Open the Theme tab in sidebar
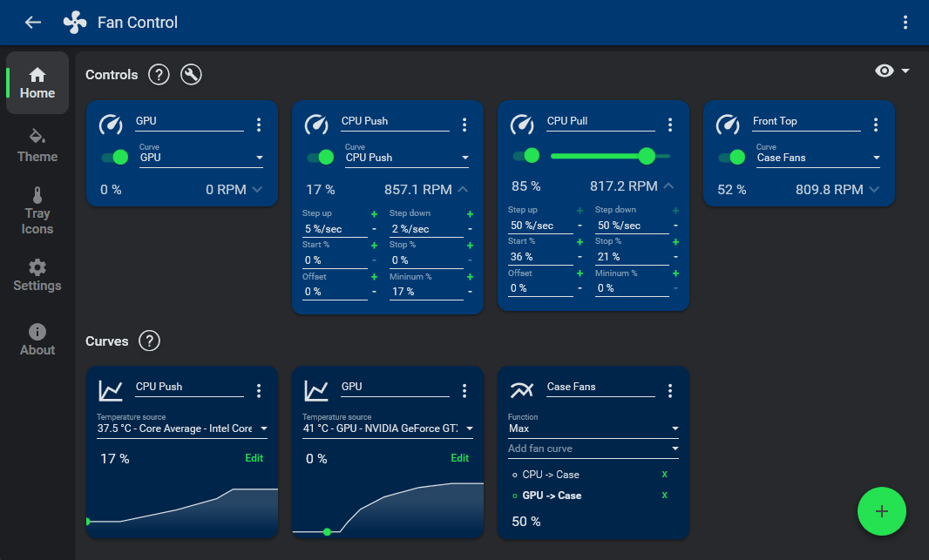This screenshot has height=560, width=929. (x=37, y=145)
